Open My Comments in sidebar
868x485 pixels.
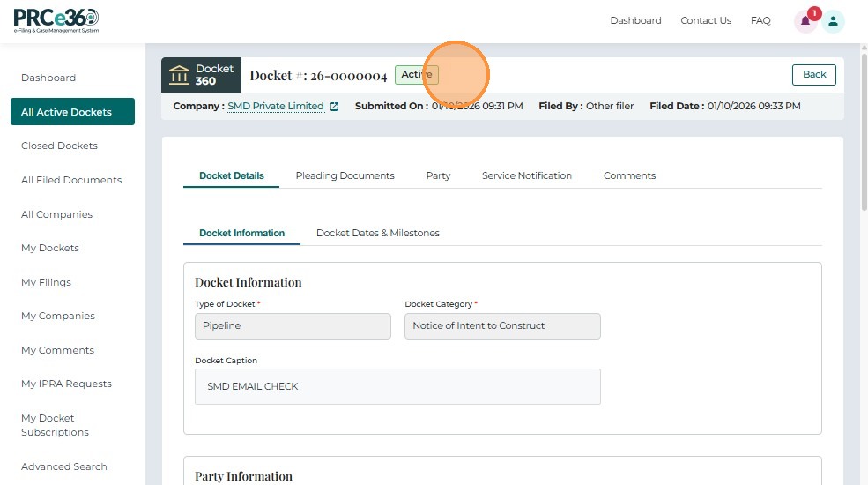57,350
